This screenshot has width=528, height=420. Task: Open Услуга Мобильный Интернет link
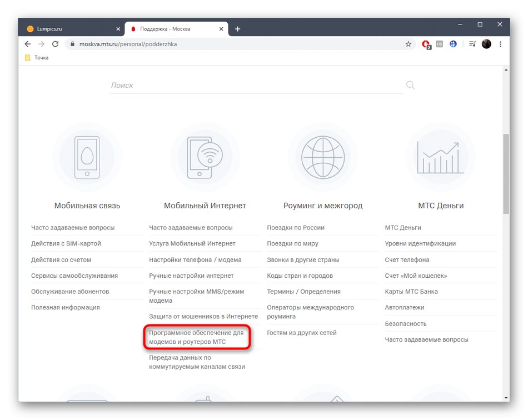(x=192, y=243)
